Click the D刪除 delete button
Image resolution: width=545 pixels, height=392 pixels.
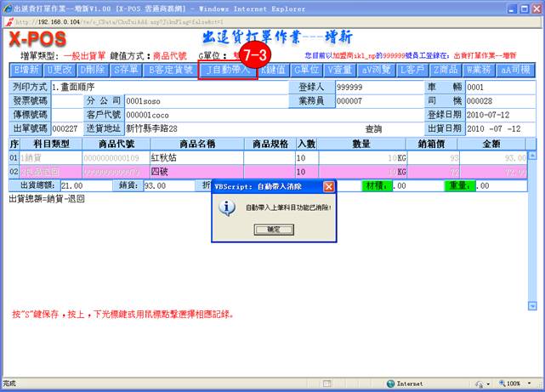(94, 70)
